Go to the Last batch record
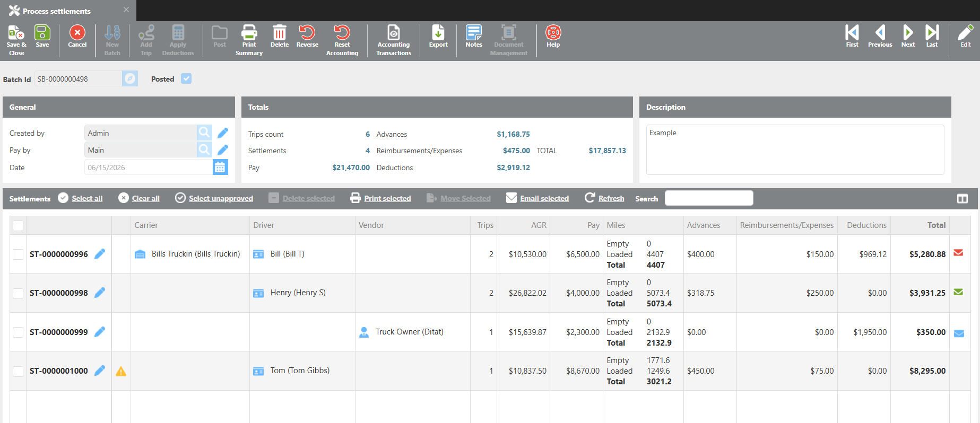Viewport: 980px width, 423px height. click(932, 37)
